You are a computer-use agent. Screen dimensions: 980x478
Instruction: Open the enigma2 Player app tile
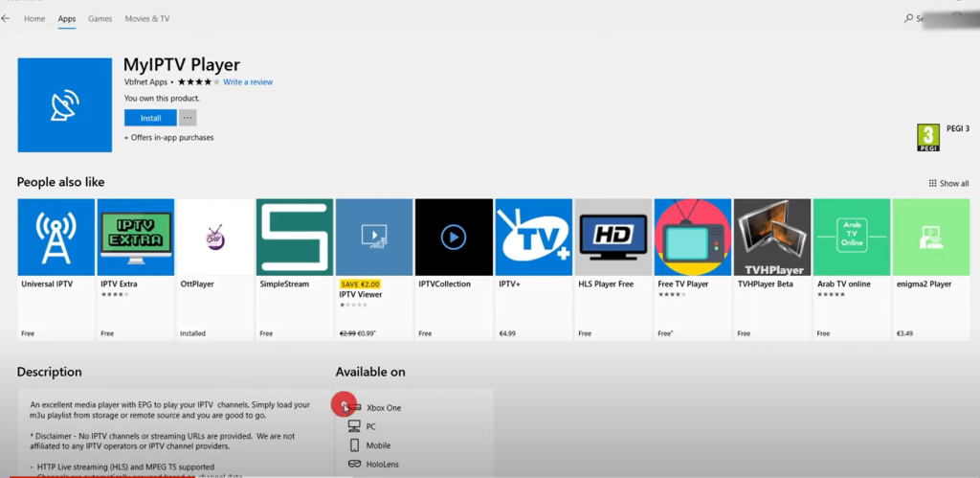931,270
